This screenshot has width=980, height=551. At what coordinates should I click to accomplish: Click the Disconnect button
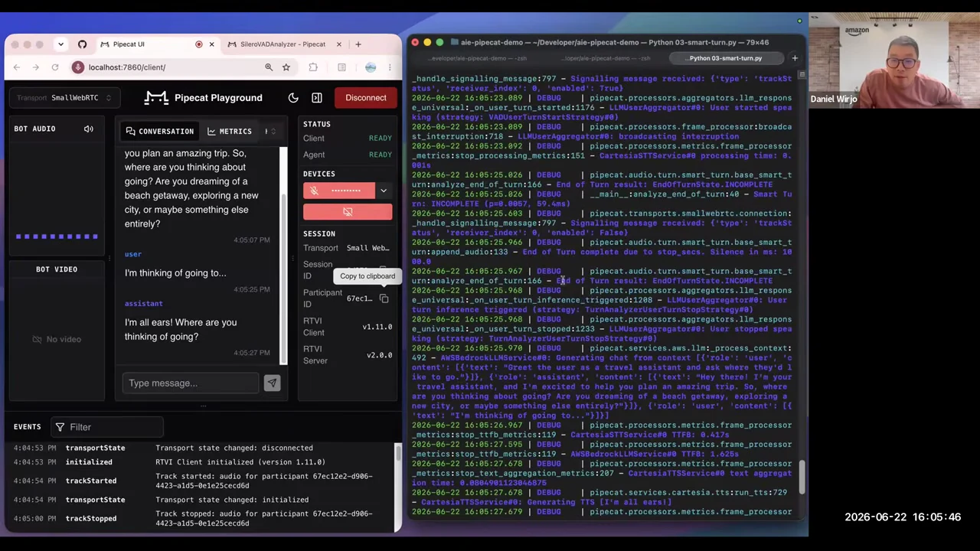[366, 98]
